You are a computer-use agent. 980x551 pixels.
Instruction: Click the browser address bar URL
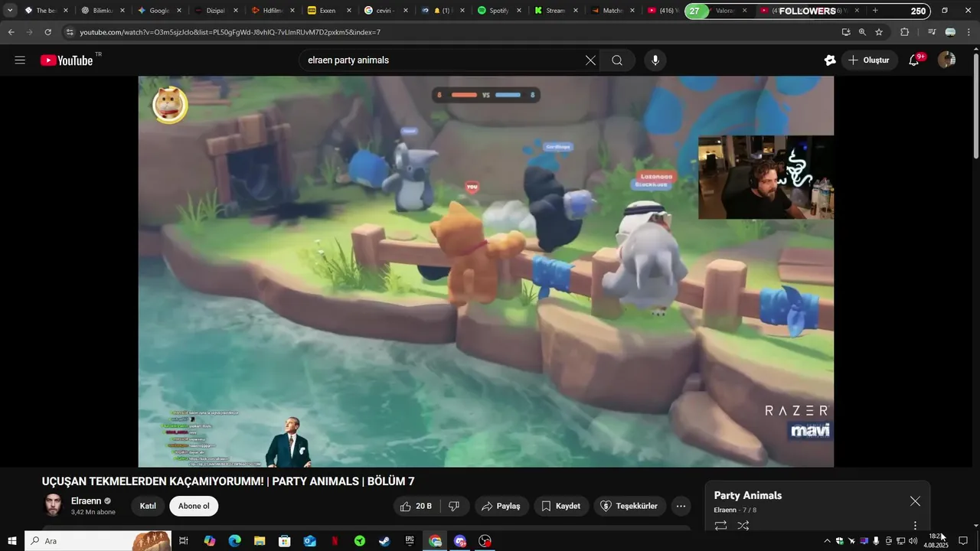230,32
